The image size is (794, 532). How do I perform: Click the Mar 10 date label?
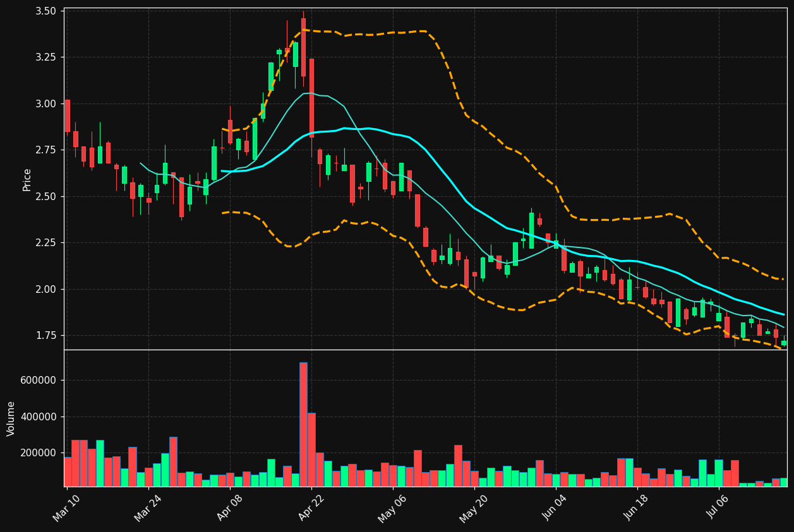[x=66, y=507]
